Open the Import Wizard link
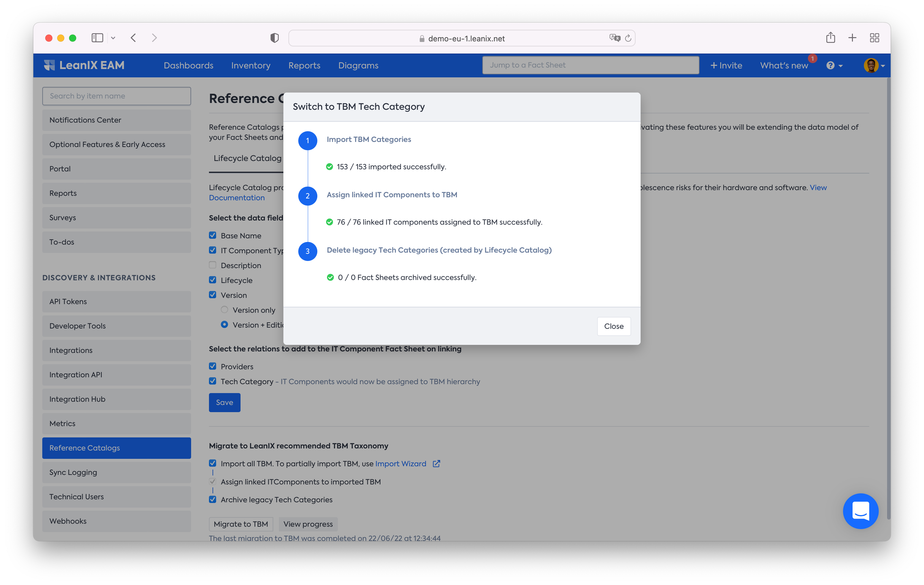This screenshot has width=924, height=585. coord(401,464)
